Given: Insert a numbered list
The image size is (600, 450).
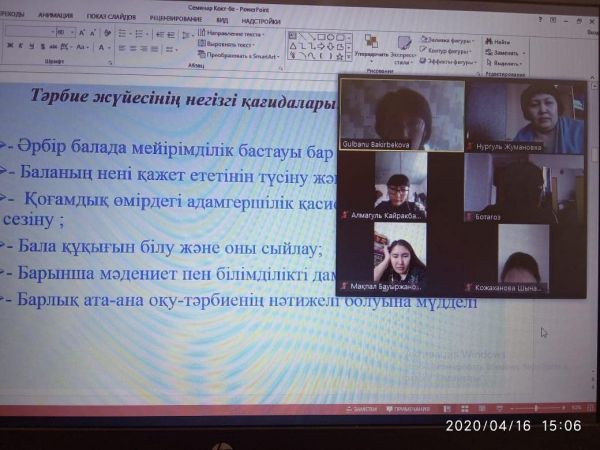Looking at the screenshot, I should (141, 34).
